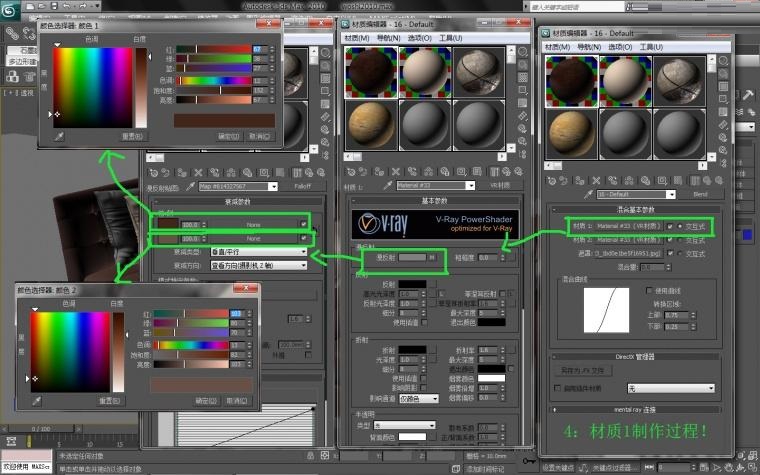This screenshot has height=475, width=760.
Task: Click Make Preview icon in V-Ray editor
Action: coord(522,116)
